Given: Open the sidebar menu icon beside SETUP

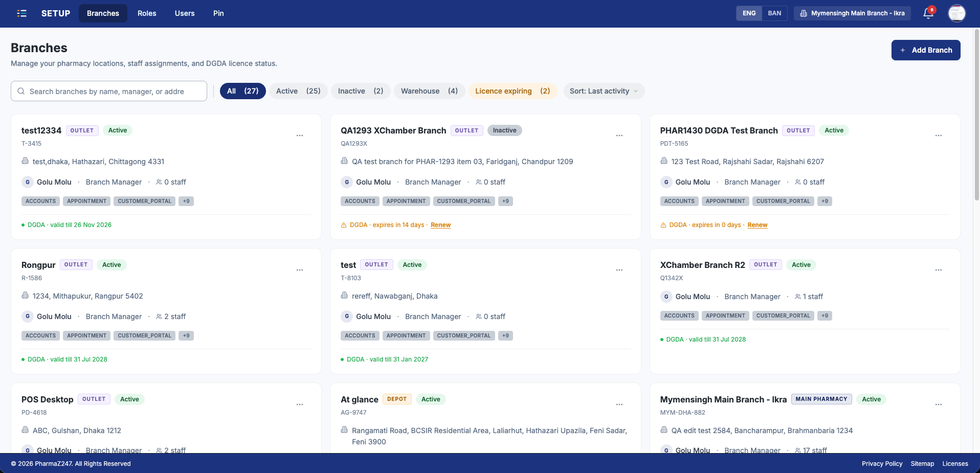Looking at the screenshot, I should tap(21, 13).
